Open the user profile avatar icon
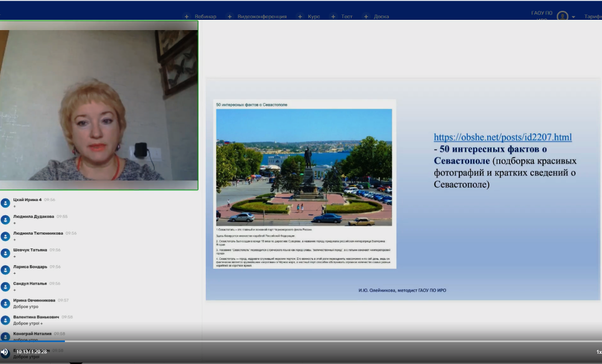The height and width of the screenshot is (364, 602). [x=562, y=16]
